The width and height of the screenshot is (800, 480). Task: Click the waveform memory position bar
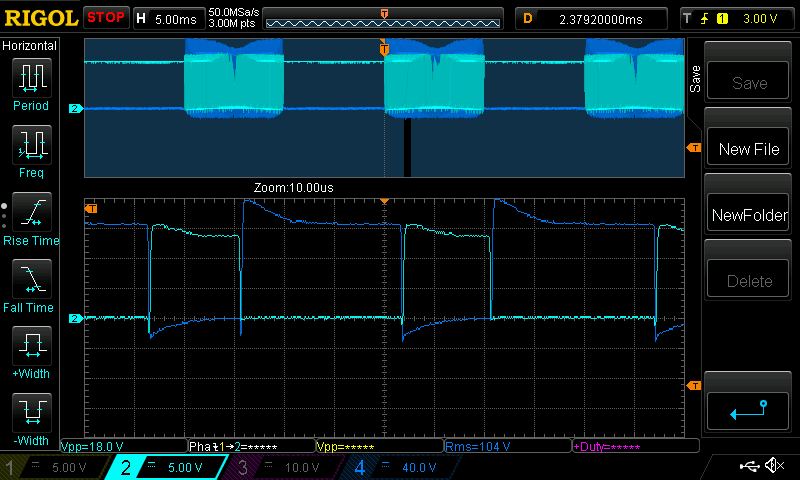tap(384, 20)
